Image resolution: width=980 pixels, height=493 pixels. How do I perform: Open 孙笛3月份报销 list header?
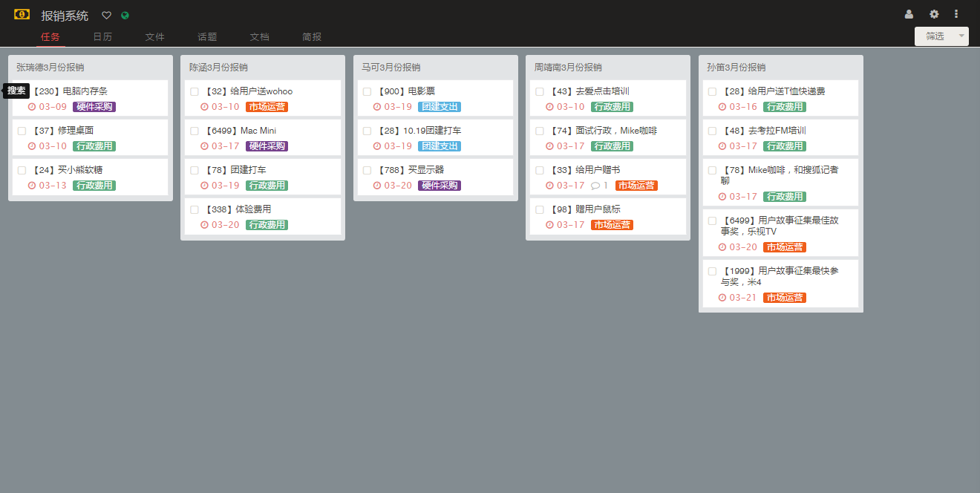[x=736, y=67]
